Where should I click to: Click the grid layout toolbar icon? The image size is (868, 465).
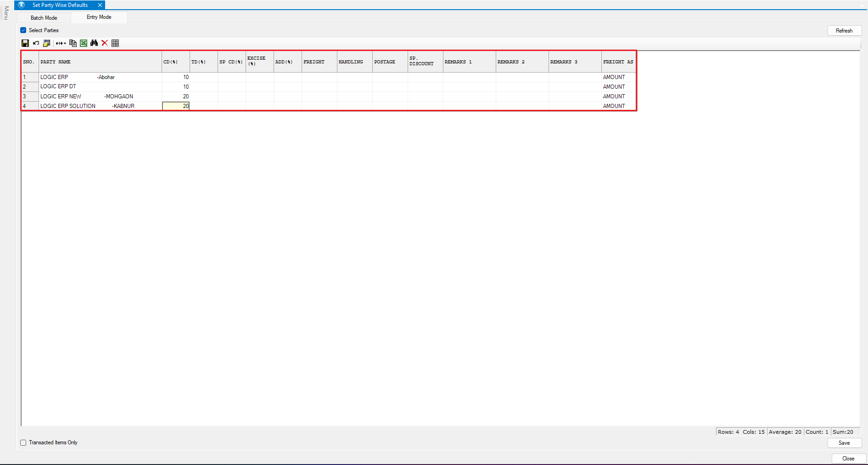(x=115, y=43)
